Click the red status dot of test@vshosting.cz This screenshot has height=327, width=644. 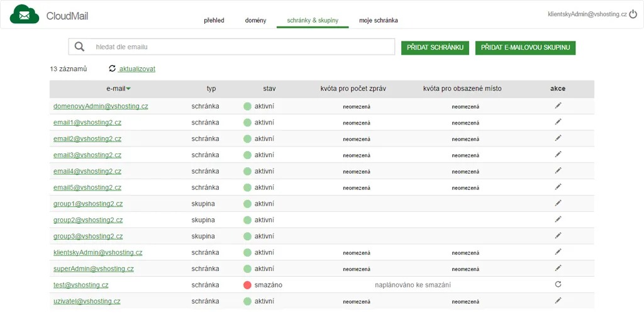(247, 285)
